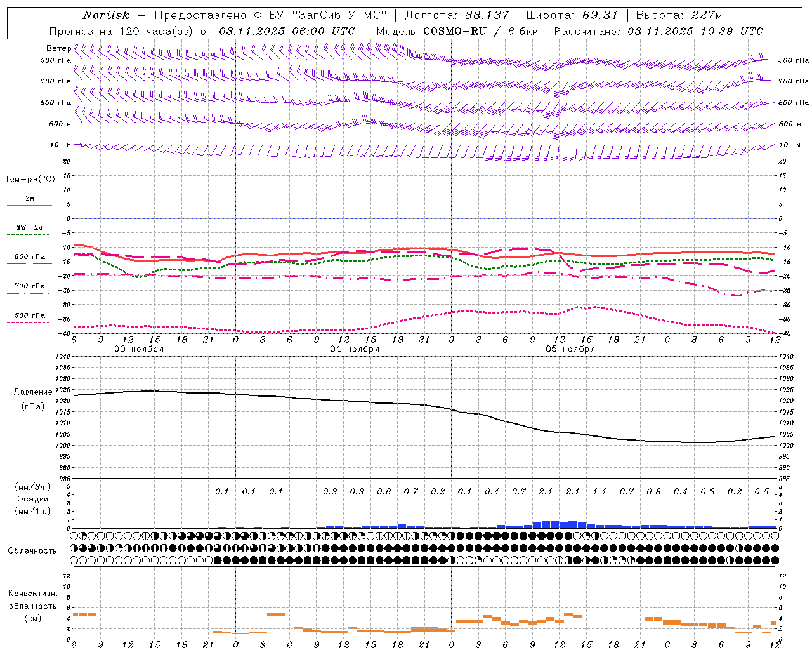Select the text "Предоставлено ФГБУ ЗапСиб УГМС"
The width and height of the screenshot is (812, 650).
(271, 15)
